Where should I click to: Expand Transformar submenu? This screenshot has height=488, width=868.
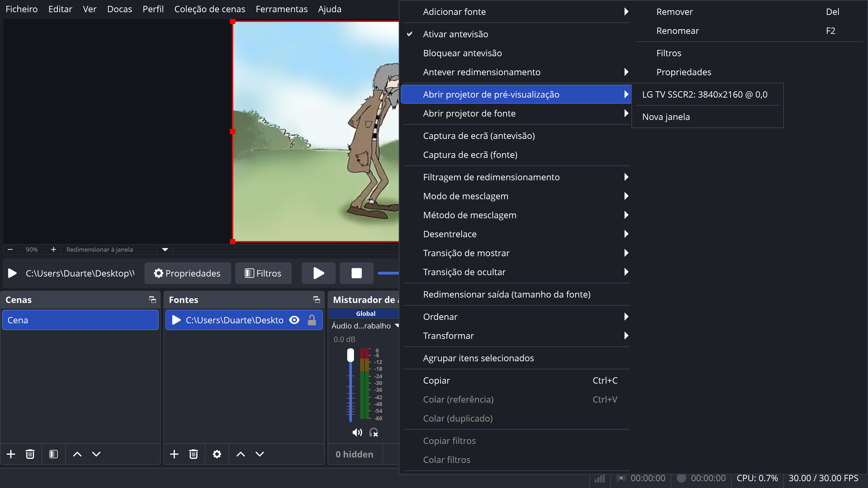coord(516,336)
